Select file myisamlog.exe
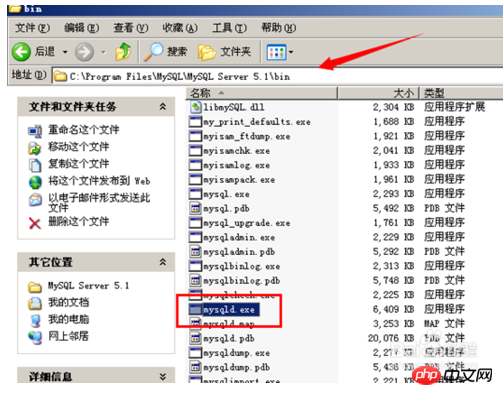The height and width of the screenshot is (395, 503). [x=237, y=165]
